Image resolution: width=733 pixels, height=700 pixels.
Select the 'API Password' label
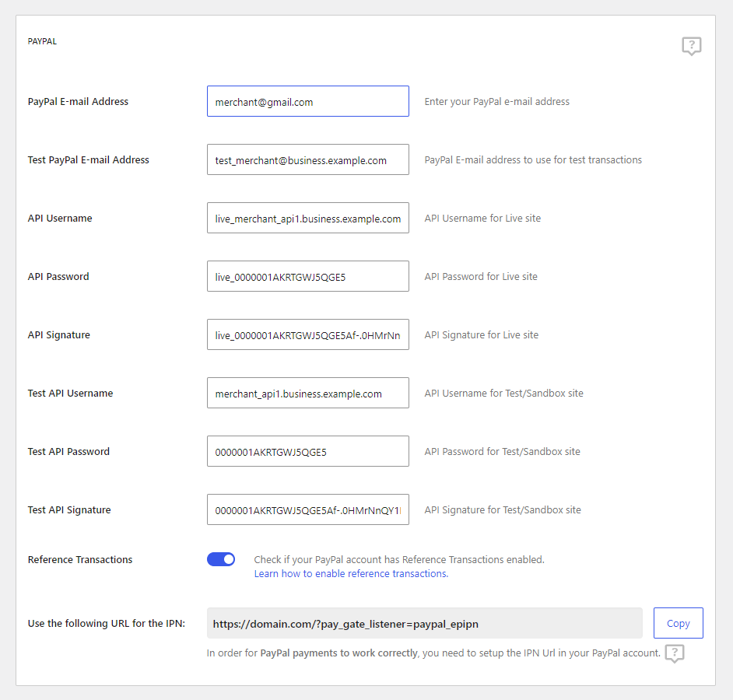tap(58, 277)
